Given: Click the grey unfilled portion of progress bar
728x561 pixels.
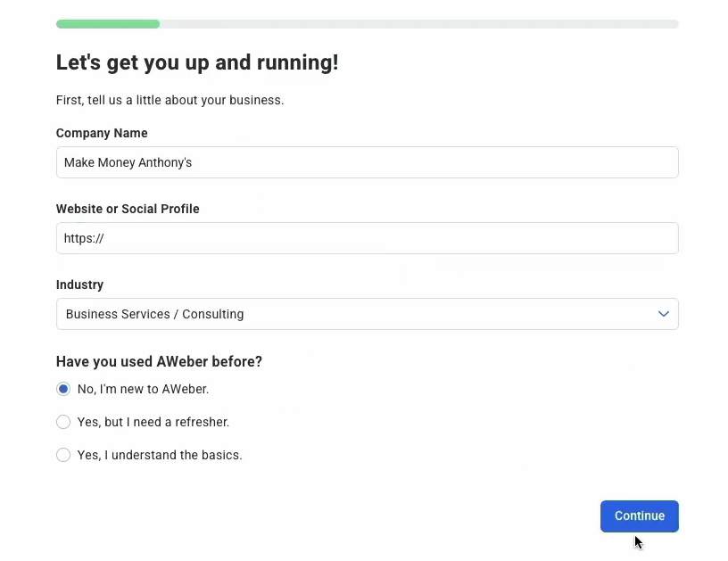Looking at the screenshot, I should (x=418, y=24).
